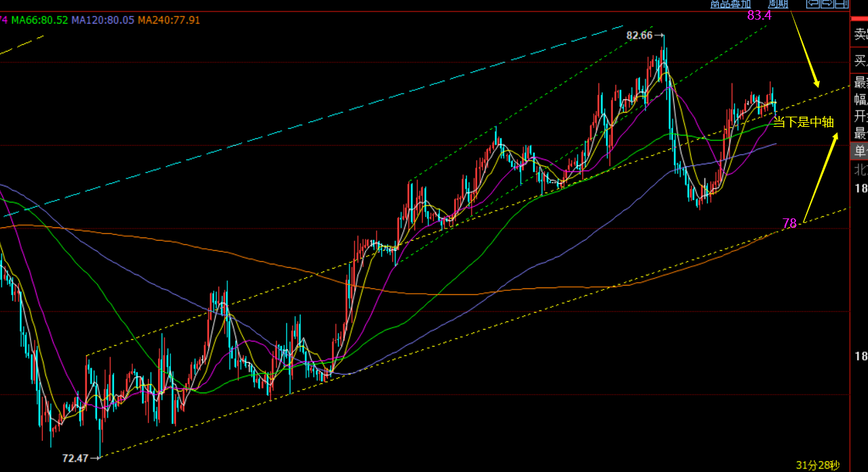Click the 72.47 low price label
Viewport: 868px width, 472px height.
pyautogui.click(x=75, y=458)
